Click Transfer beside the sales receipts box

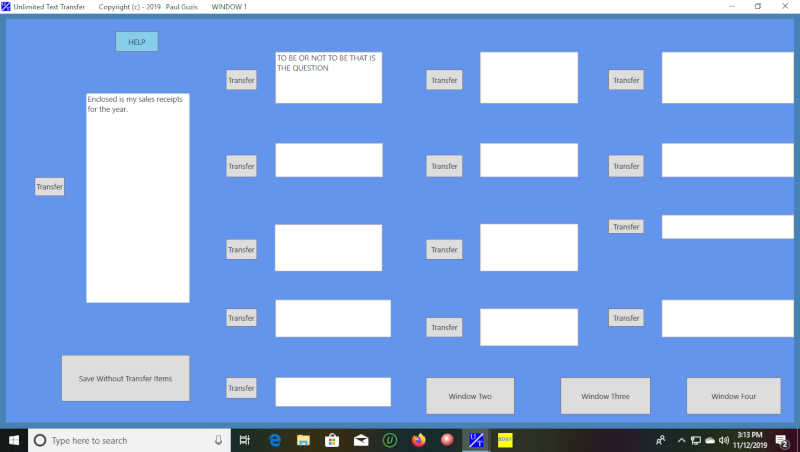[50, 187]
